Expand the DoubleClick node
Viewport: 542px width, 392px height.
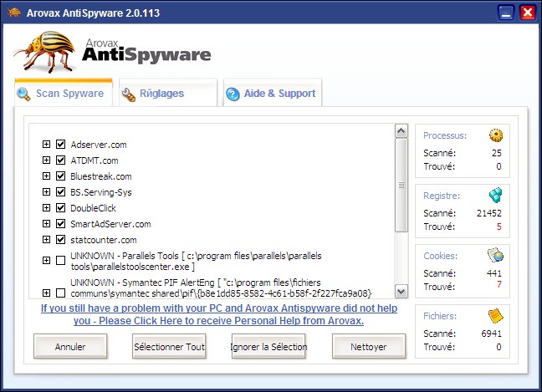pos(46,207)
